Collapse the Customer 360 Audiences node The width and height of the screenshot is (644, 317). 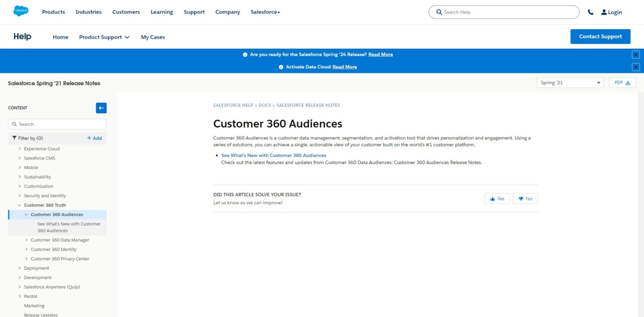click(26, 214)
